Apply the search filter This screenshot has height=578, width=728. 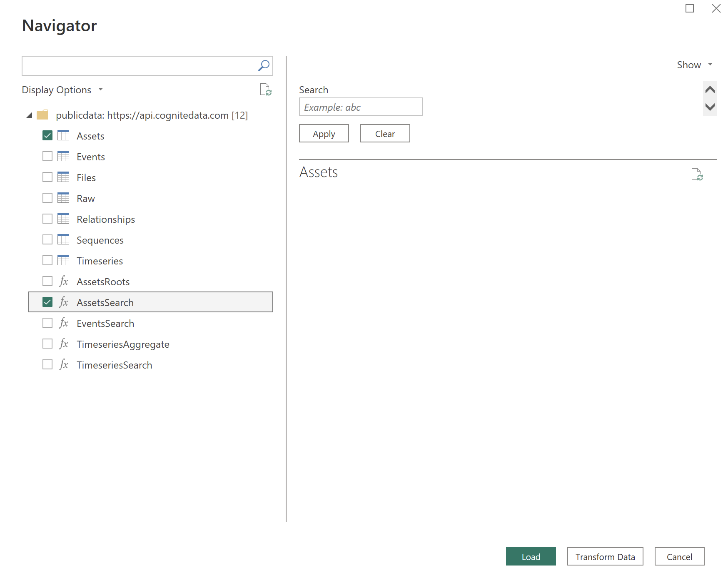pos(324,133)
